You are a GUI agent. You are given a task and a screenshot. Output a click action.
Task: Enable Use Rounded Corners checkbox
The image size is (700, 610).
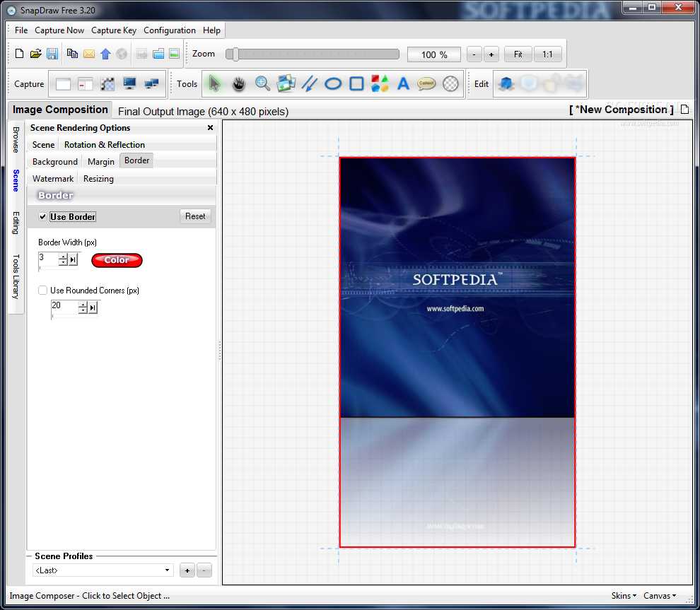(x=43, y=291)
